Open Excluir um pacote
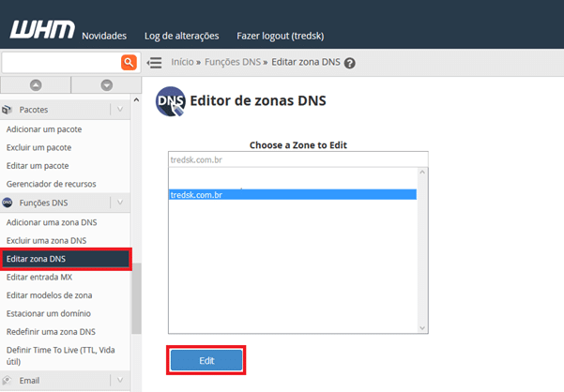This screenshot has height=392, width=564. (x=38, y=147)
